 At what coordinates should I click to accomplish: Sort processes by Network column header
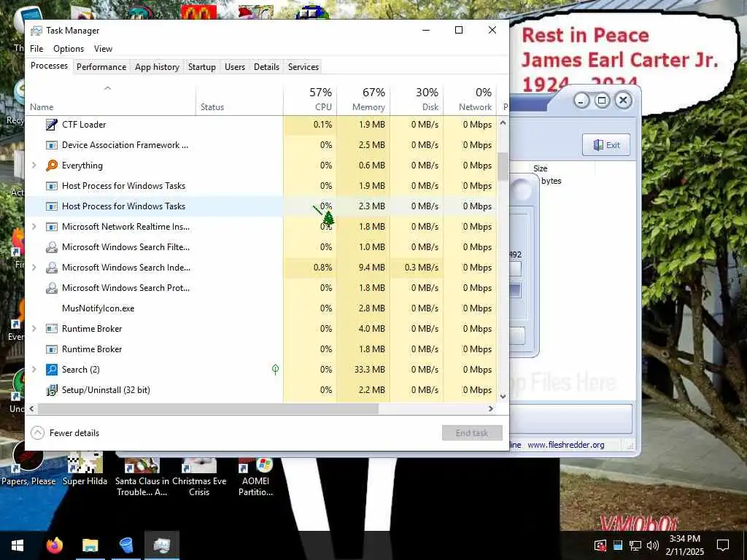[470, 99]
